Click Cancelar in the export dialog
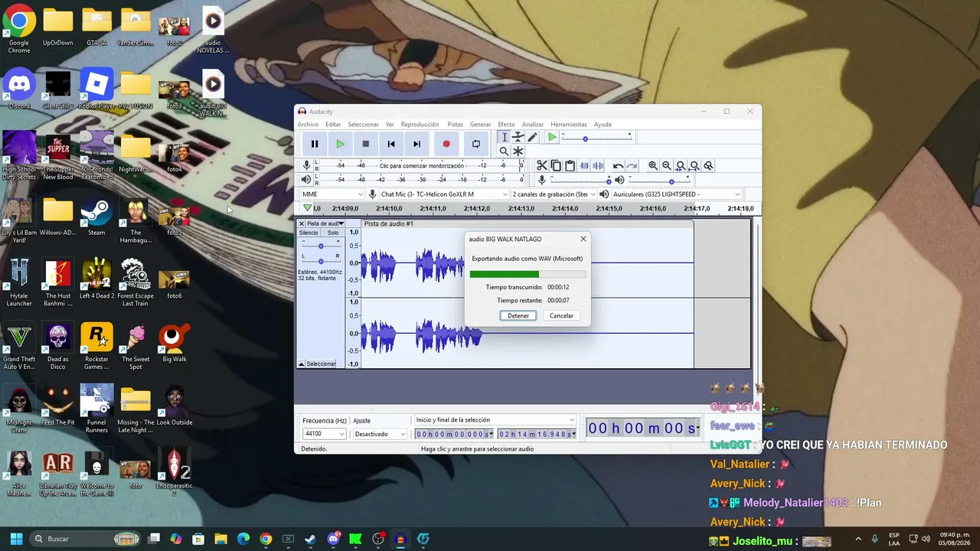Screen dimensions: 980x551 561,315
